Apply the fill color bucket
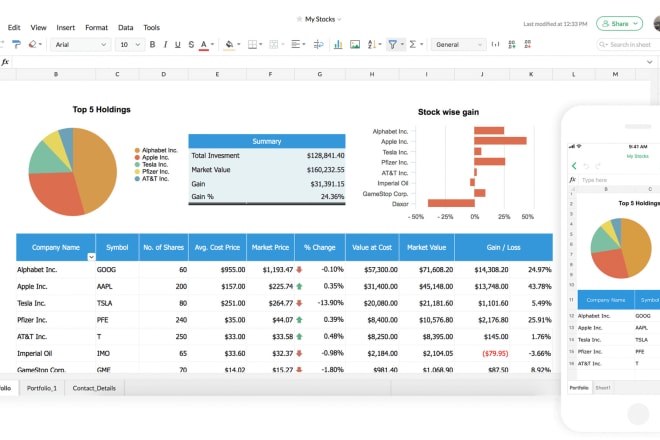 [229, 45]
